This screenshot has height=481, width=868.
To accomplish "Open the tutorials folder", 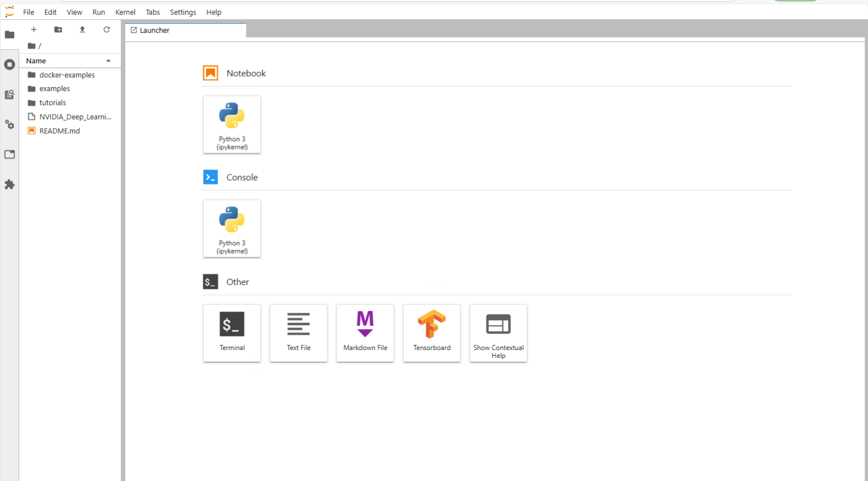I will pos(70,103).
